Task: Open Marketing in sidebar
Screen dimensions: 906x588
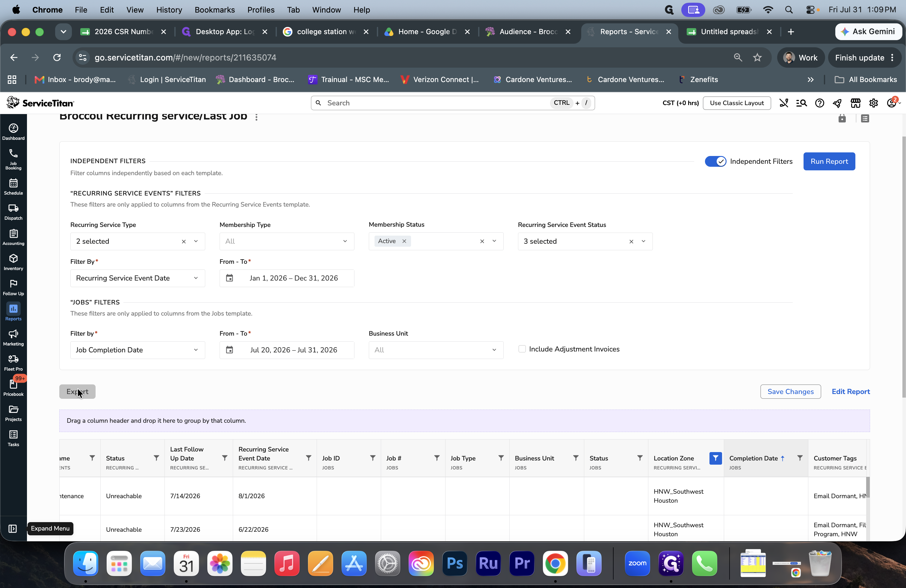Action: pos(13,337)
